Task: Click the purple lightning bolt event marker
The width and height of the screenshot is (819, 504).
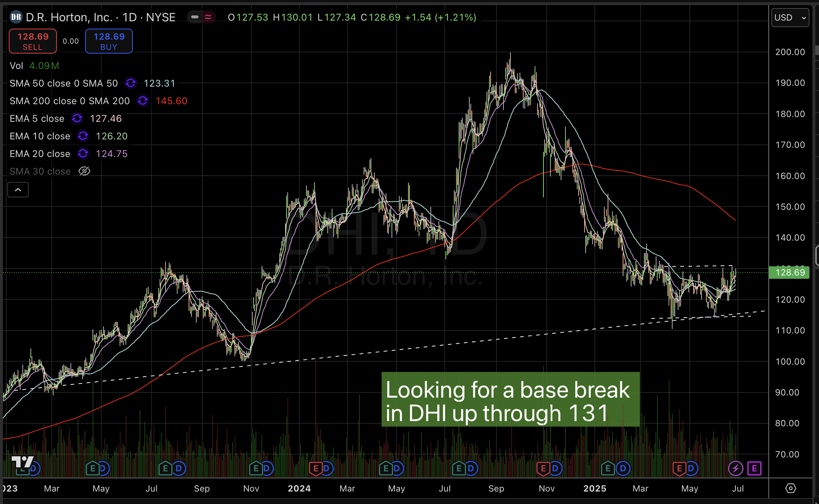Action: pos(735,468)
